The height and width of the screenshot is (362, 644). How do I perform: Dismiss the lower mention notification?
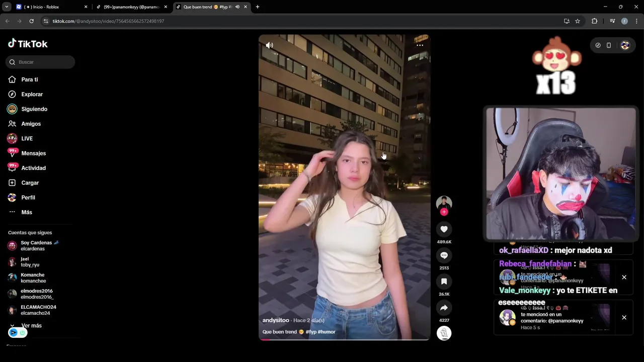(624, 317)
